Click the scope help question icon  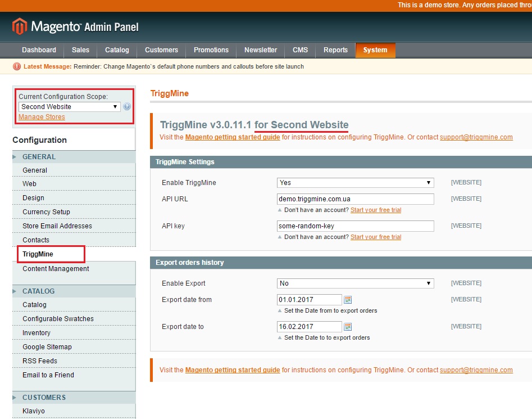127,107
